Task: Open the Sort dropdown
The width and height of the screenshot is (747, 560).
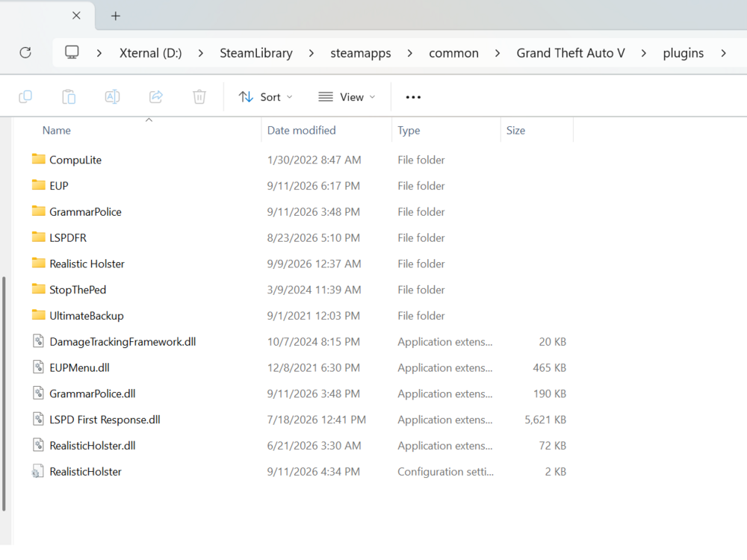Action: coord(265,97)
